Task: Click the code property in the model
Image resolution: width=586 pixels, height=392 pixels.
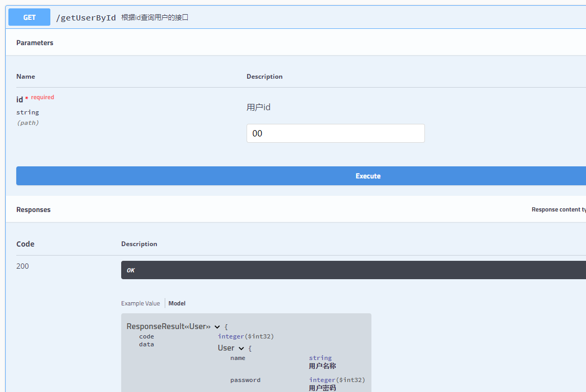Action: pyautogui.click(x=146, y=336)
